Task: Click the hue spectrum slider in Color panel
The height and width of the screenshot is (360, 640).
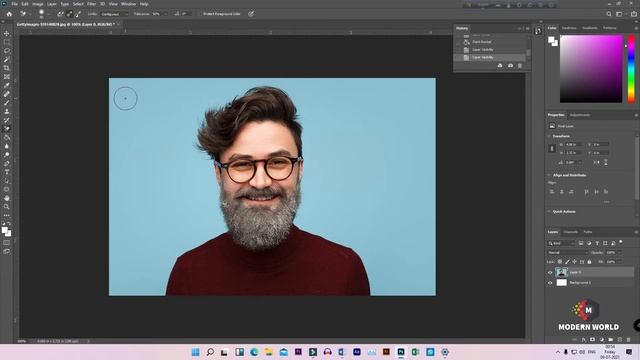Action: pos(631,69)
